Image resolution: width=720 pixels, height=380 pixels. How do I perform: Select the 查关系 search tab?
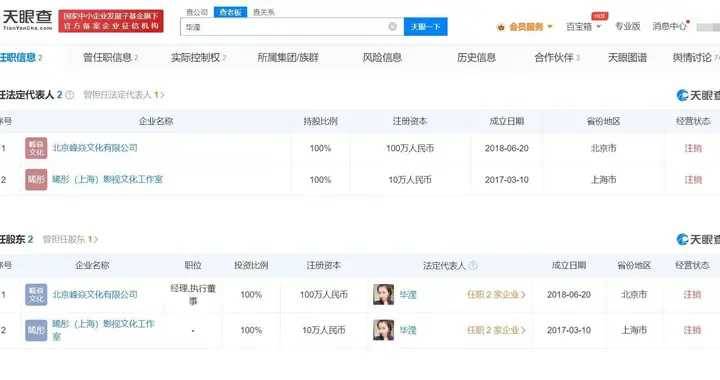[264, 12]
